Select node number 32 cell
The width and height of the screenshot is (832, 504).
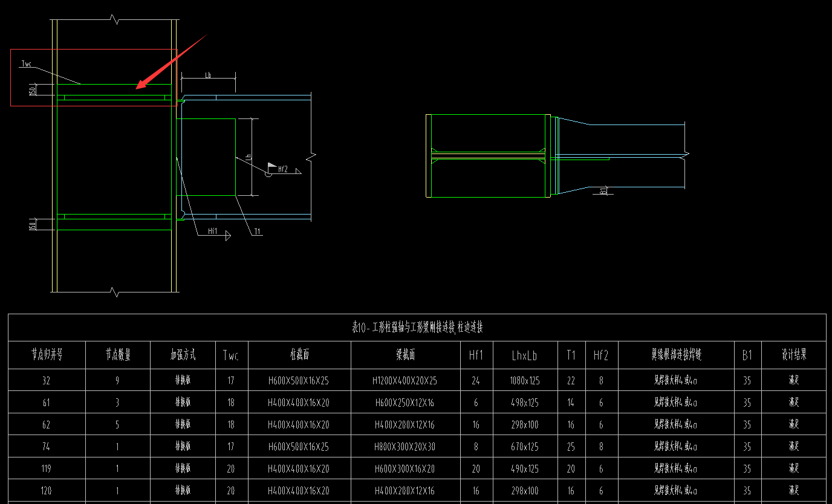pyautogui.click(x=47, y=381)
